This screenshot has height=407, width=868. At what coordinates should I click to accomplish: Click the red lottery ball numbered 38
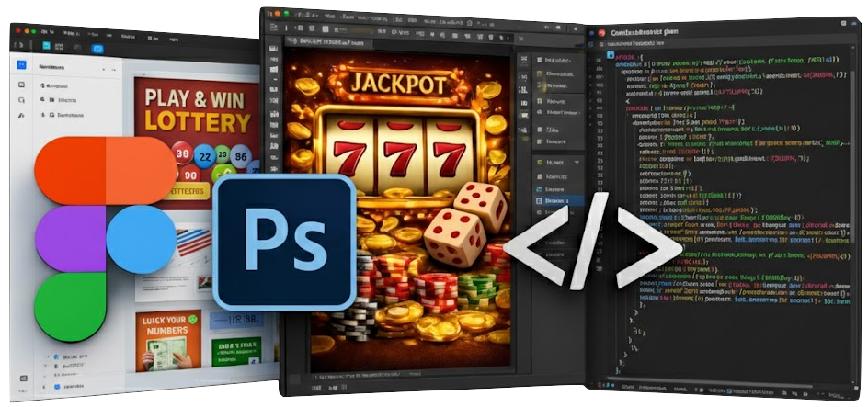[183, 153]
